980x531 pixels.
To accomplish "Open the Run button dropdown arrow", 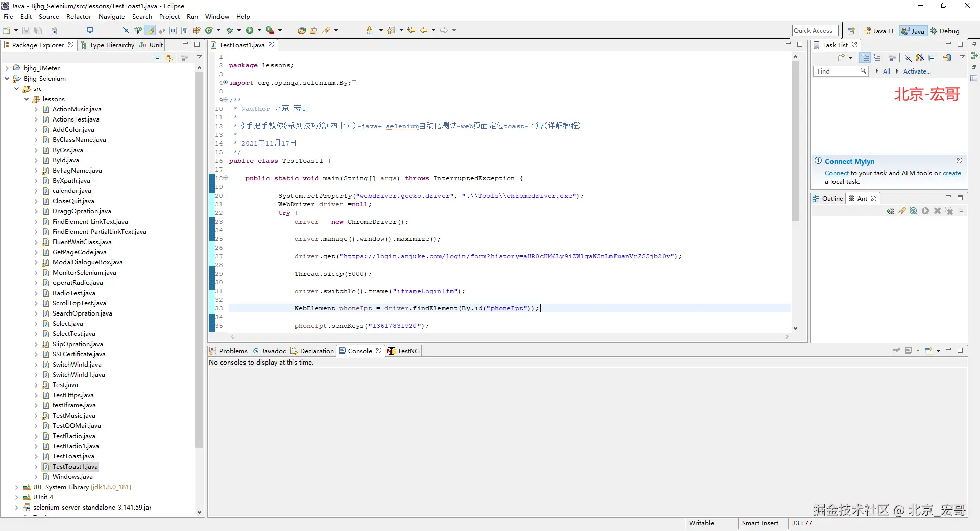I will pos(259,31).
